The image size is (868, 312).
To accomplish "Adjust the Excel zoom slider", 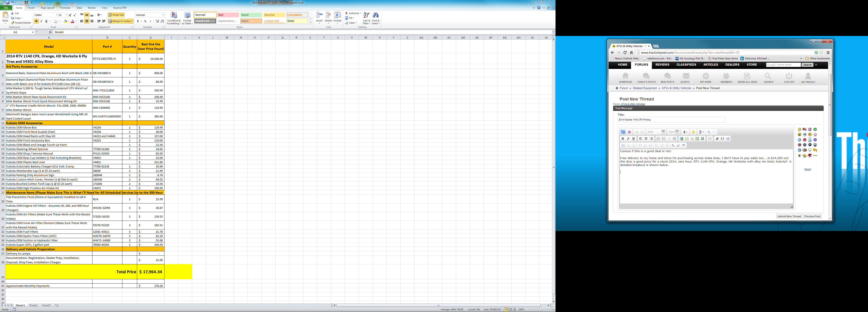I will [x=540, y=309].
